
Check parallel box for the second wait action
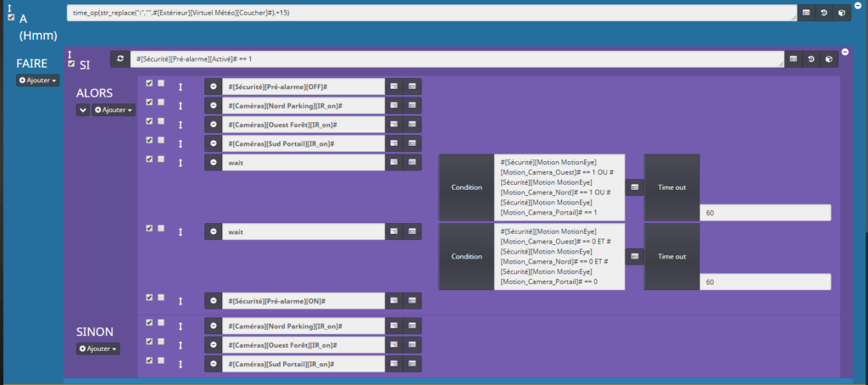coord(160,228)
